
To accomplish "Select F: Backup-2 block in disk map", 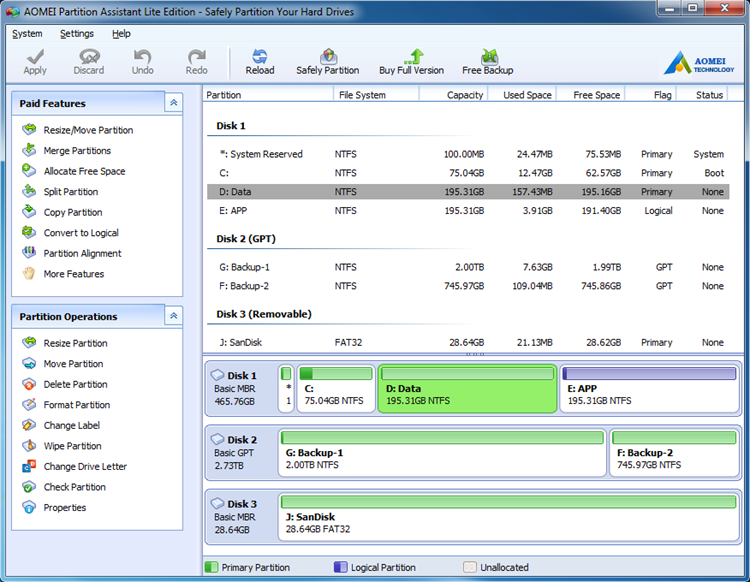I will [674, 452].
